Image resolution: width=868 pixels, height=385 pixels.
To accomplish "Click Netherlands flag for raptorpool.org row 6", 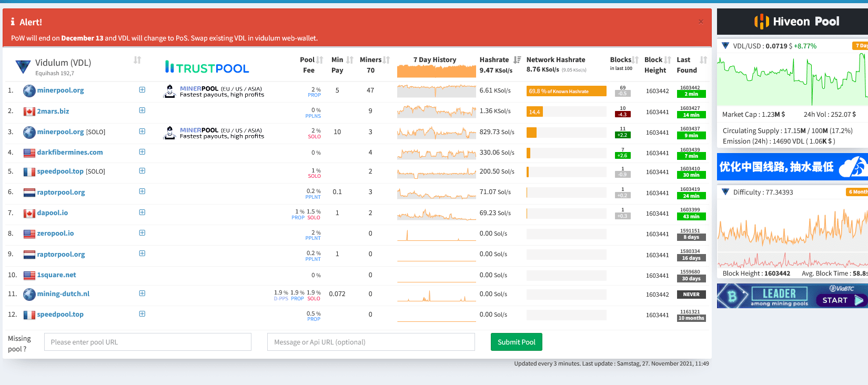I will click(29, 192).
